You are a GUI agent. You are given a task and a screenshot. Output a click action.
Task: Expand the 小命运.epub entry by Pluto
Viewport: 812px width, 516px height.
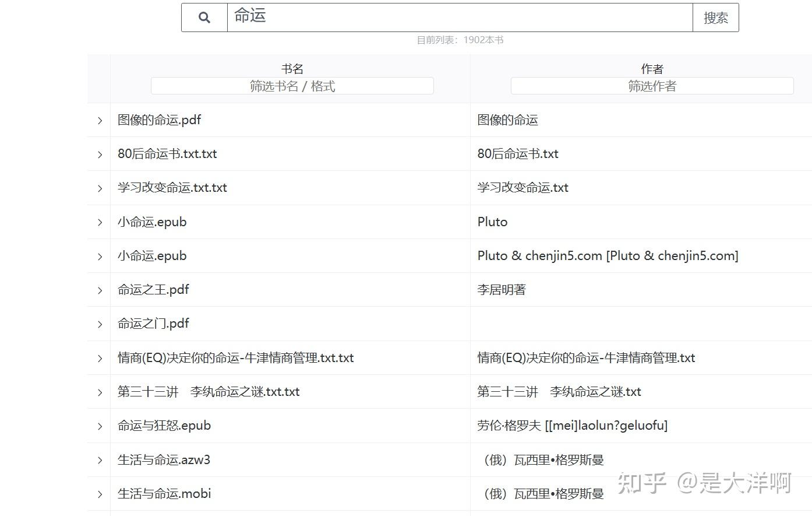pyautogui.click(x=98, y=222)
